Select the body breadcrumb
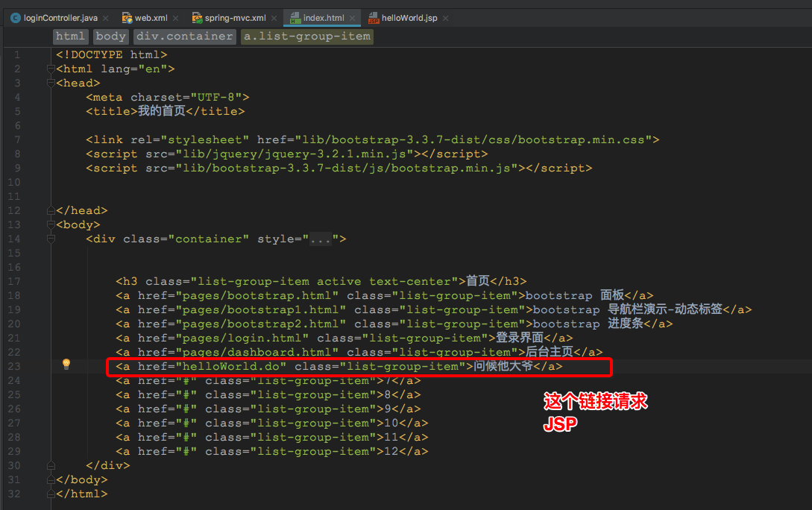The width and height of the screenshot is (812, 510). pyautogui.click(x=110, y=37)
